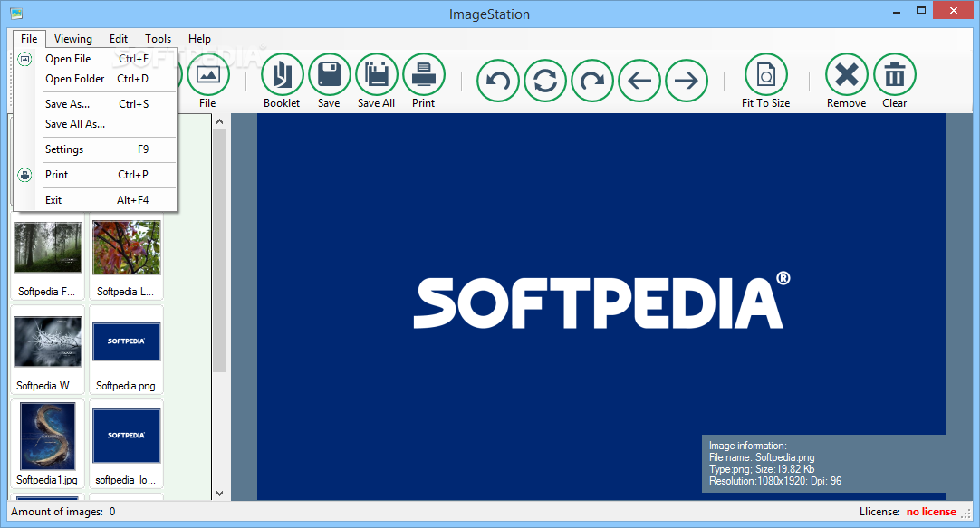The height and width of the screenshot is (528, 980).
Task: Click the 'Type:png; Size:19.82 Kb' line
Action: coord(762,469)
